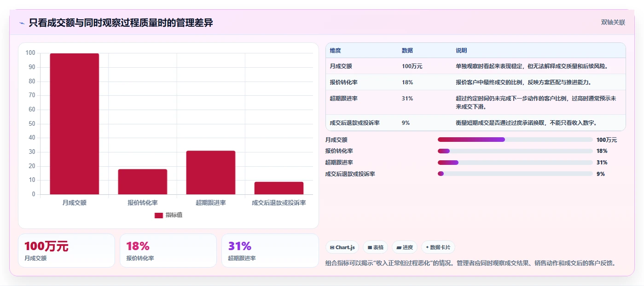Screen dimensions: 644x286
Task: Click the 报价转化率 bar in the chart
Action: [143, 181]
